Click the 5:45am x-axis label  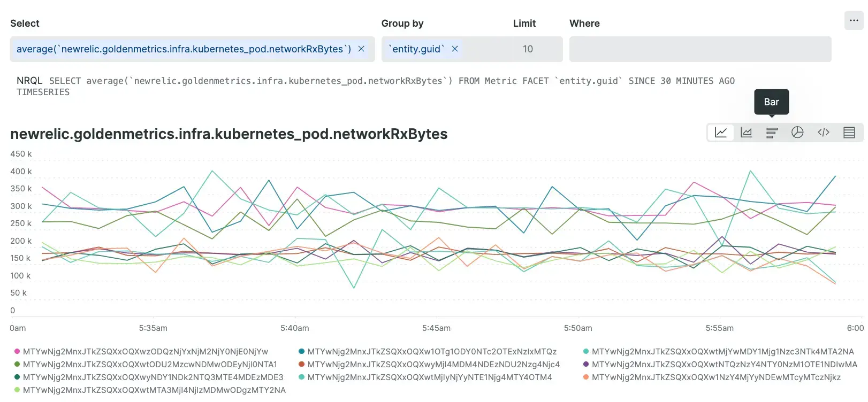(x=436, y=328)
